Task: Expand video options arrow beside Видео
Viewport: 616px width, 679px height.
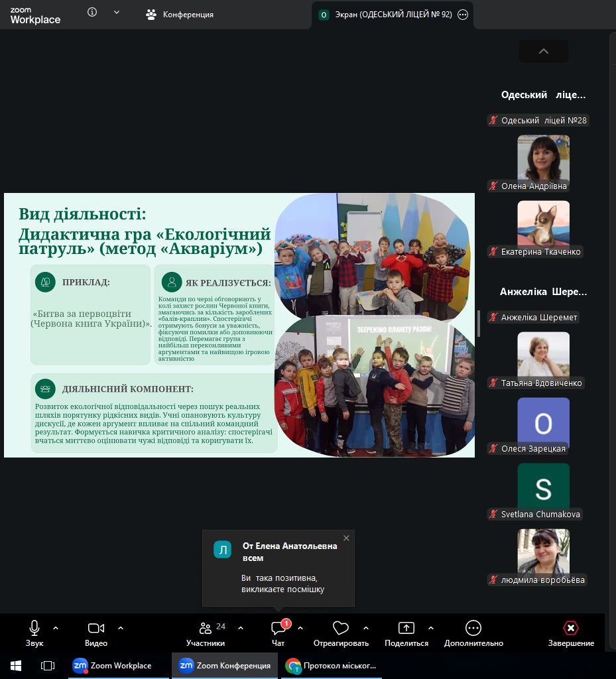Action: [x=121, y=628]
